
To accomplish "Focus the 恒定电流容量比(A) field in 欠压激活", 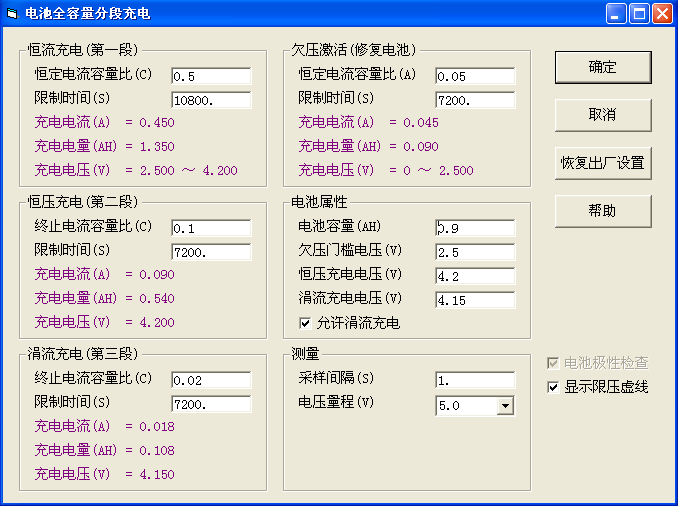I will (x=475, y=76).
